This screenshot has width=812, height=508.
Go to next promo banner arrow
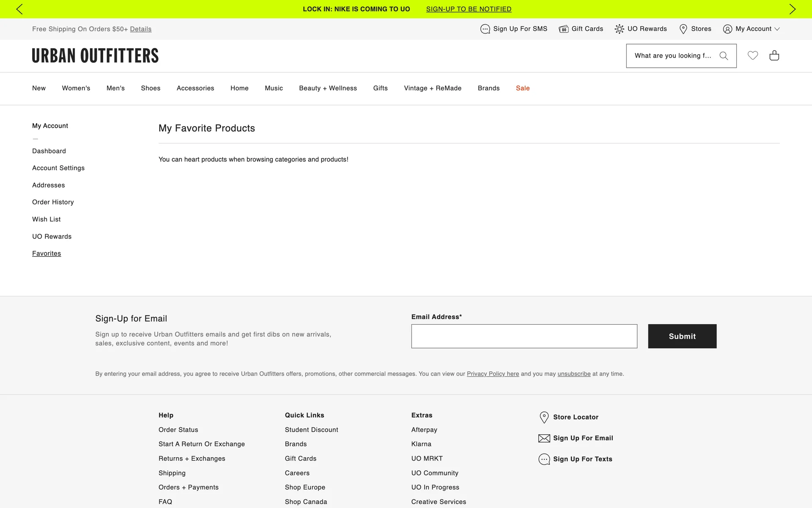[792, 9]
